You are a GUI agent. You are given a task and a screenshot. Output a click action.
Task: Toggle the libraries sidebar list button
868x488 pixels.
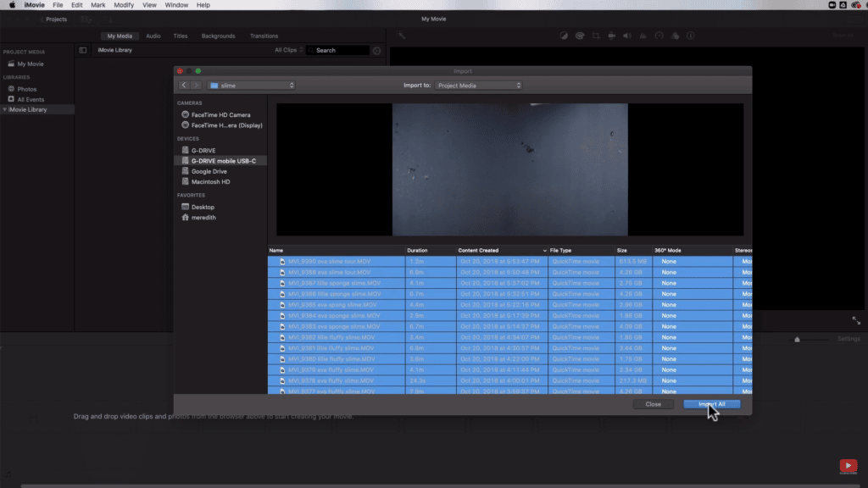[82, 50]
